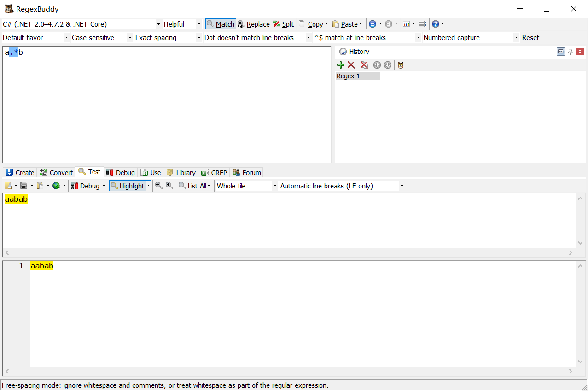Open the Copy dropdown arrow
The height and width of the screenshot is (391, 588).
pyautogui.click(x=326, y=24)
